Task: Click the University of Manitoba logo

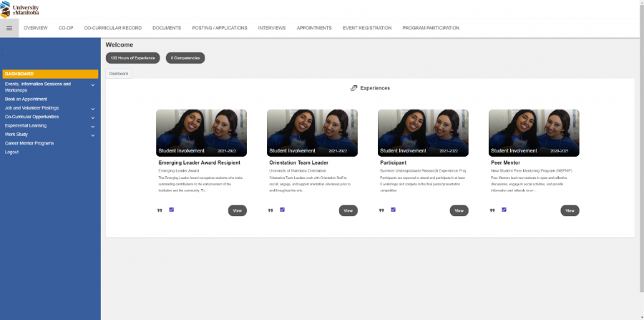Action: pyautogui.click(x=21, y=9)
